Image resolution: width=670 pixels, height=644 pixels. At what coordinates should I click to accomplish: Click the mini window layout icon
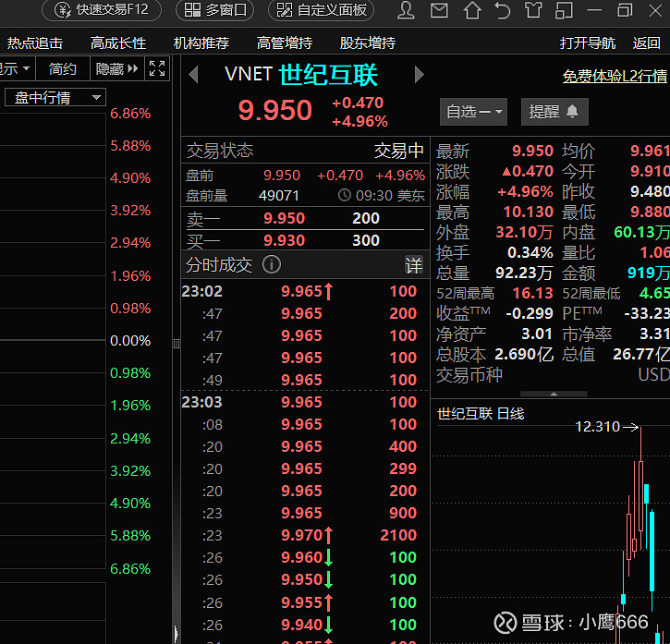(x=564, y=10)
